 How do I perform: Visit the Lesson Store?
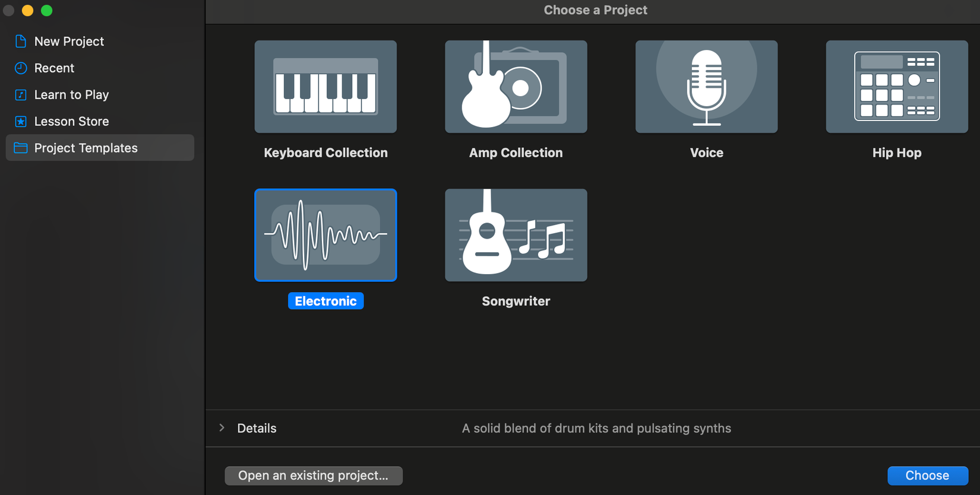(x=71, y=121)
